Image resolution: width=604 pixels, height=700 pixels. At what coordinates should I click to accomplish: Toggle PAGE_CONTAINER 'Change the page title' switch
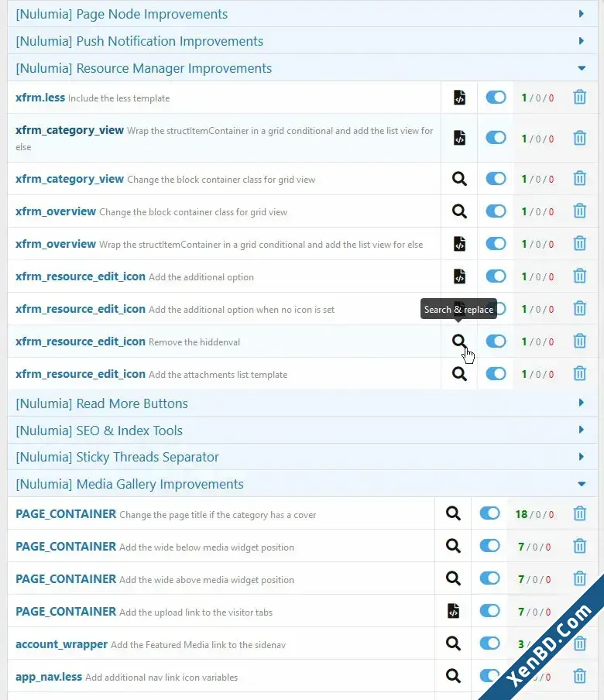[489, 513]
